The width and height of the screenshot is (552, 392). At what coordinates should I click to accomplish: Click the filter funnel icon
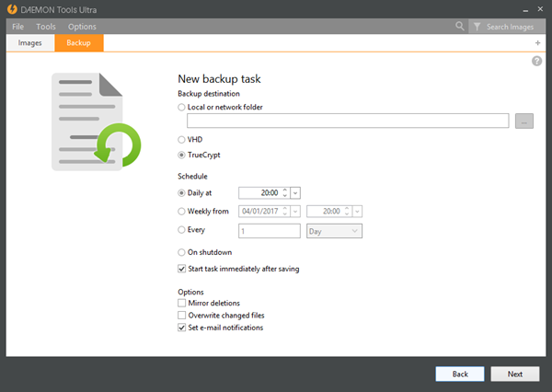tap(477, 27)
